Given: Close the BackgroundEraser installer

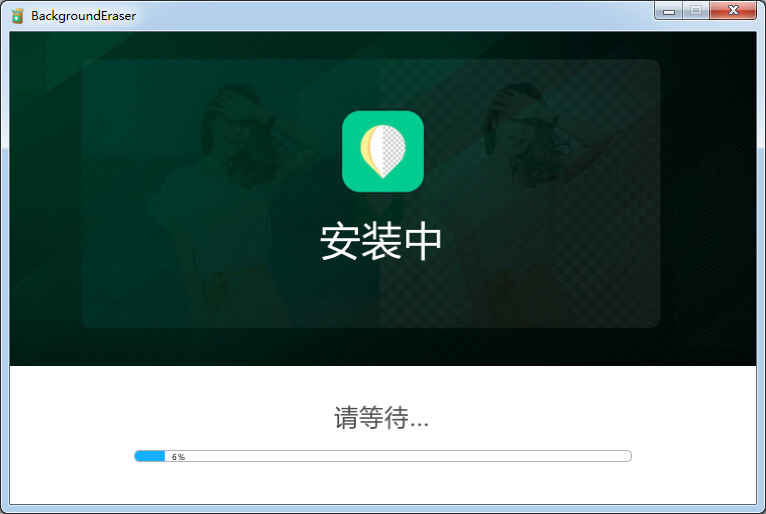Looking at the screenshot, I should 734,11.
